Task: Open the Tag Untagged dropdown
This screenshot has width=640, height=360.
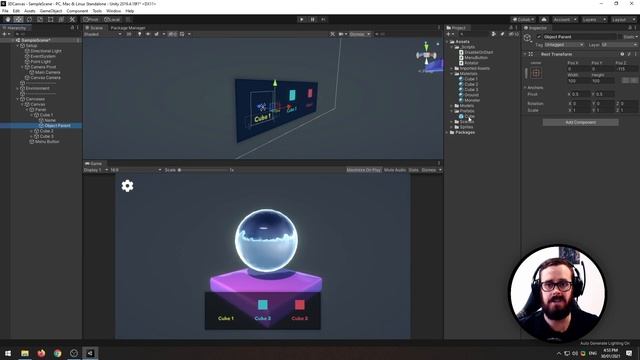Action: (x=563, y=45)
